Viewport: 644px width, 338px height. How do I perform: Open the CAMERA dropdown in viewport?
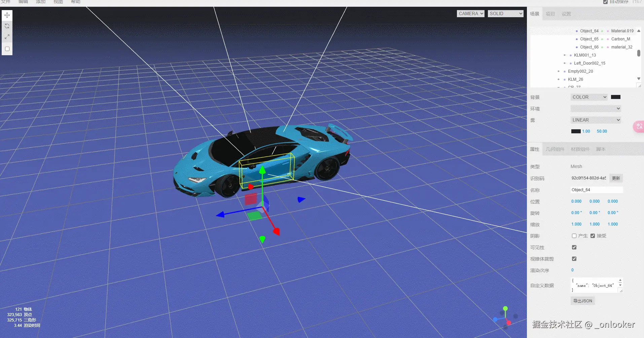[471, 13]
